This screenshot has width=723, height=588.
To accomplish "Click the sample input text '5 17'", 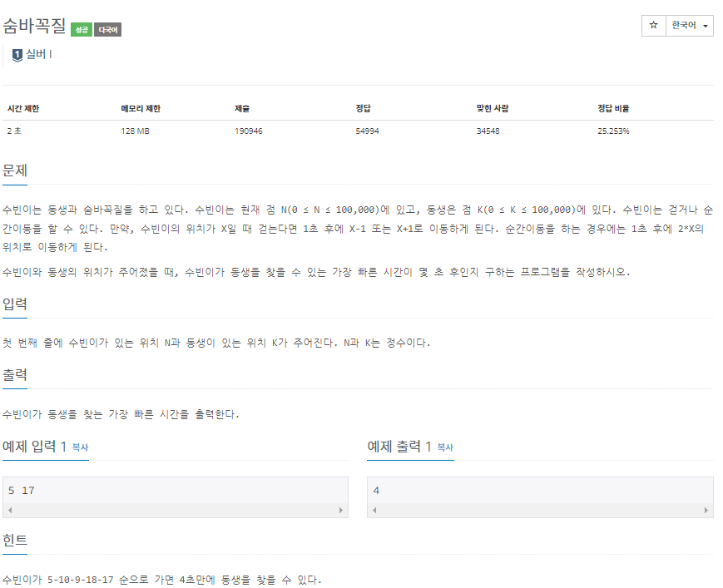I will [21, 491].
